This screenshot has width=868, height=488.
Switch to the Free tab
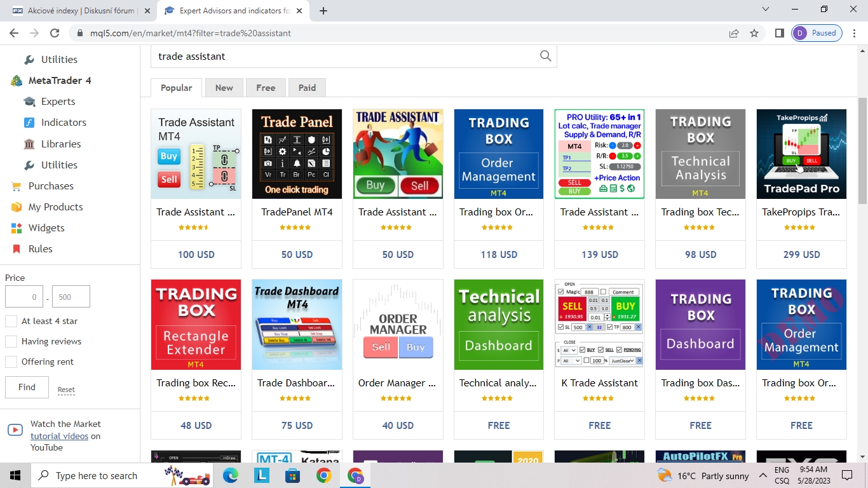click(266, 88)
